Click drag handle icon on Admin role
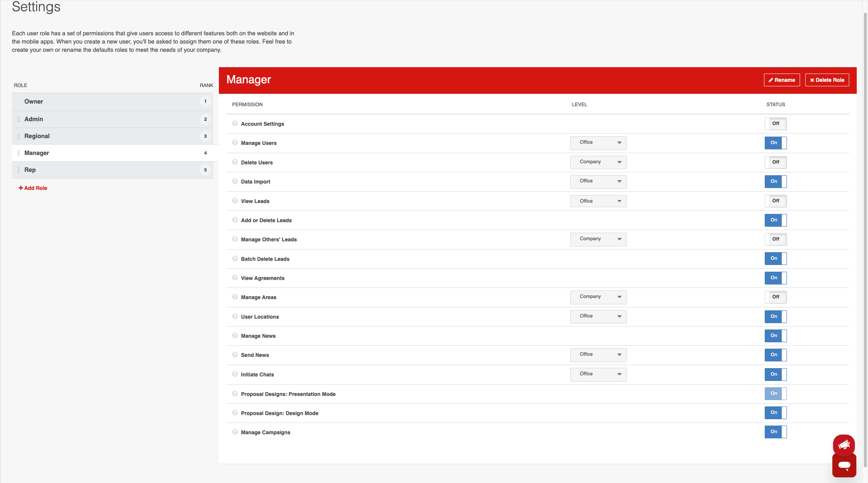868x483 pixels. pos(18,119)
